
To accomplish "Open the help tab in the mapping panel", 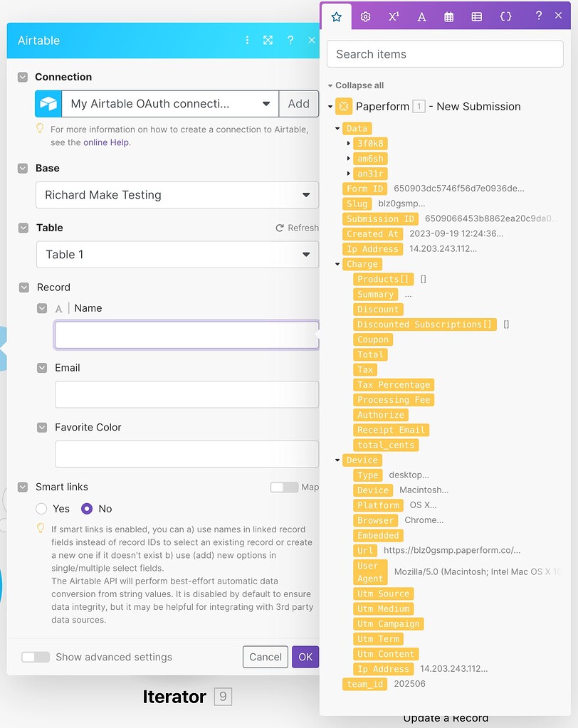I will coord(539,16).
